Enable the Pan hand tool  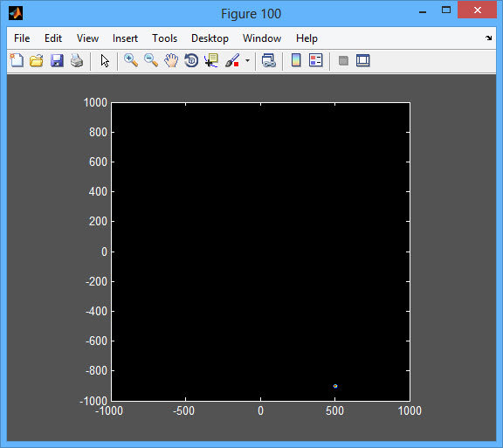click(171, 60)
